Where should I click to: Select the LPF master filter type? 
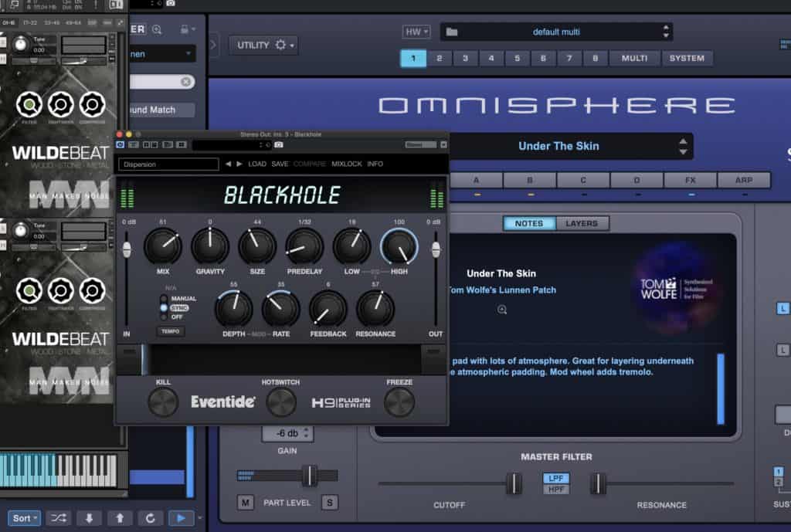[x=556, y=477]
